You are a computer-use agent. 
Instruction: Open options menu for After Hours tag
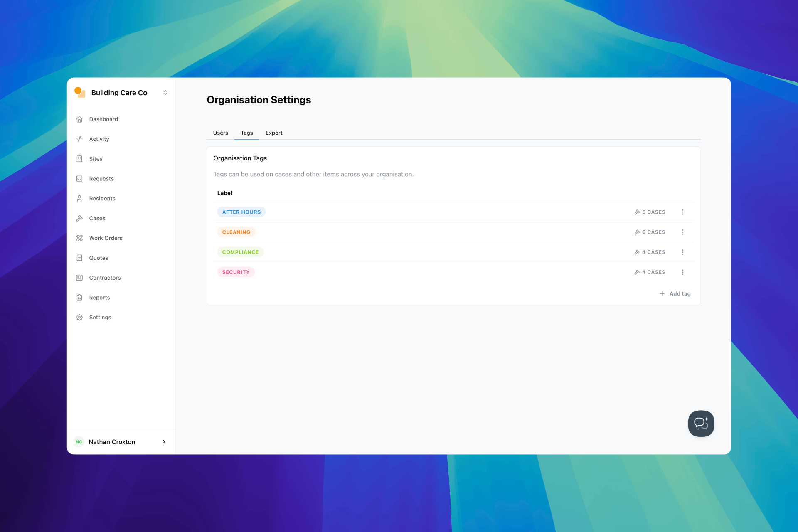click(682, 212)
